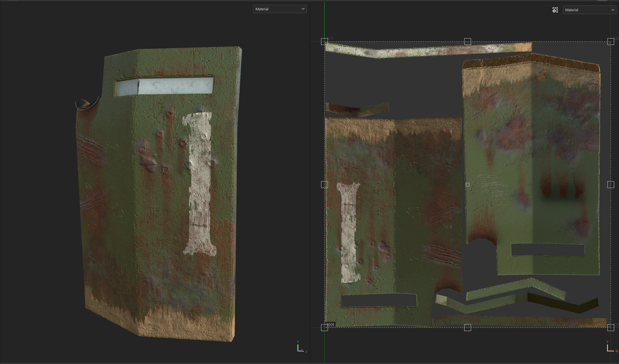
Task: Click the glass visor window on the 3D shield
Action: (x=165, y=86)
